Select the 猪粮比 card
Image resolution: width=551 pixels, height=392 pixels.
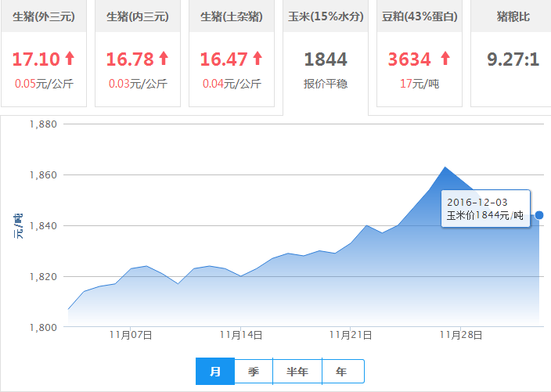(x=511, y=53)
